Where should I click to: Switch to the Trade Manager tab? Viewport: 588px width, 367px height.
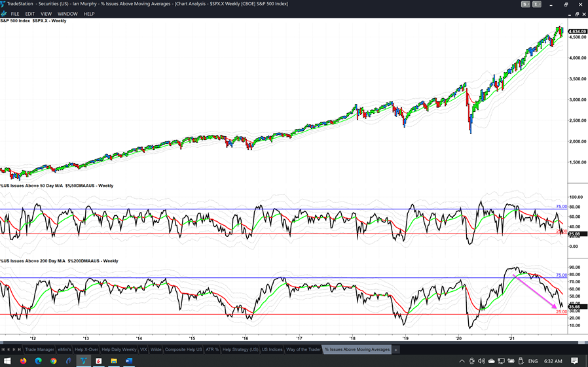[39, 349]
